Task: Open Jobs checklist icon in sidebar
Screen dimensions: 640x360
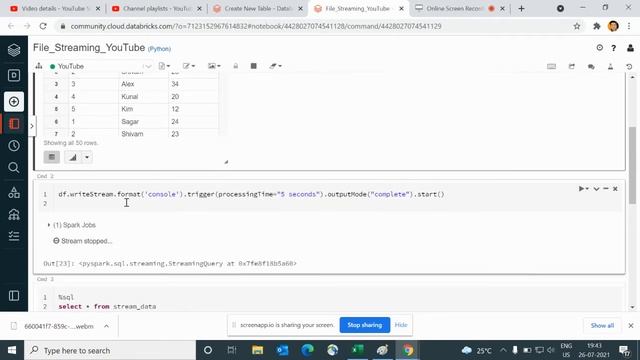Action: tap(14, 236)
